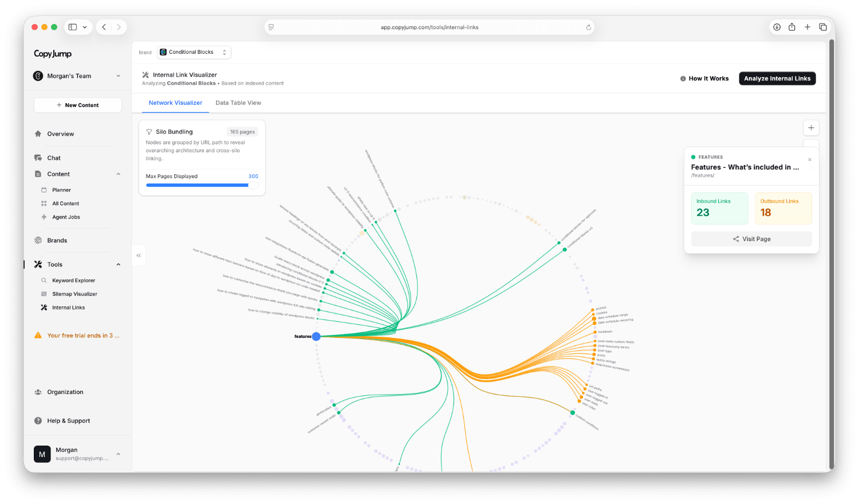Collapse the Content section chevron
The height and width of the screenshot is (504, 859).
tap(119, 174)
